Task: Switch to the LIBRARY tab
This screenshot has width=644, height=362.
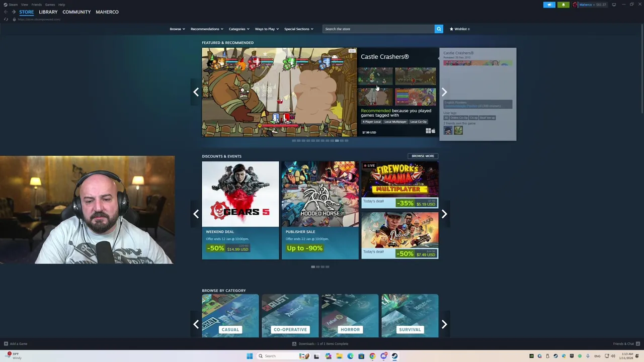Action: pos(48,12)
